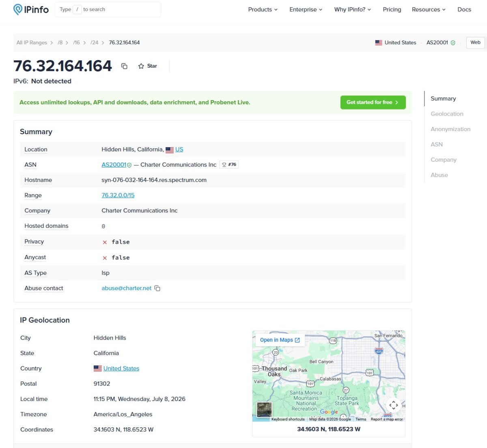Open the /8 breadcrumb range
Viewport: 487px width, 448px height.
[60, 43]
